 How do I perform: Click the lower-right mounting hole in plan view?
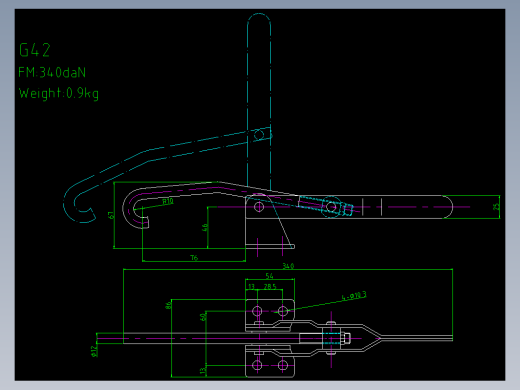click(283, 365)
